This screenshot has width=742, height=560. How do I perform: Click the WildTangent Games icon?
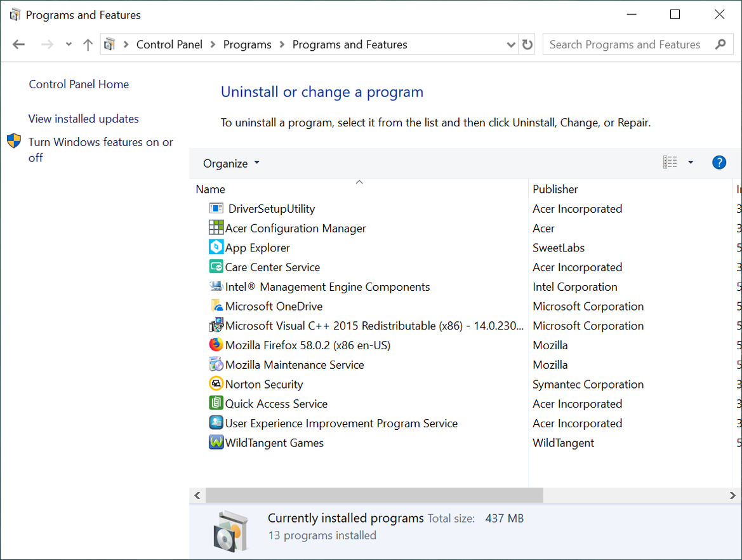pos(216,442)
